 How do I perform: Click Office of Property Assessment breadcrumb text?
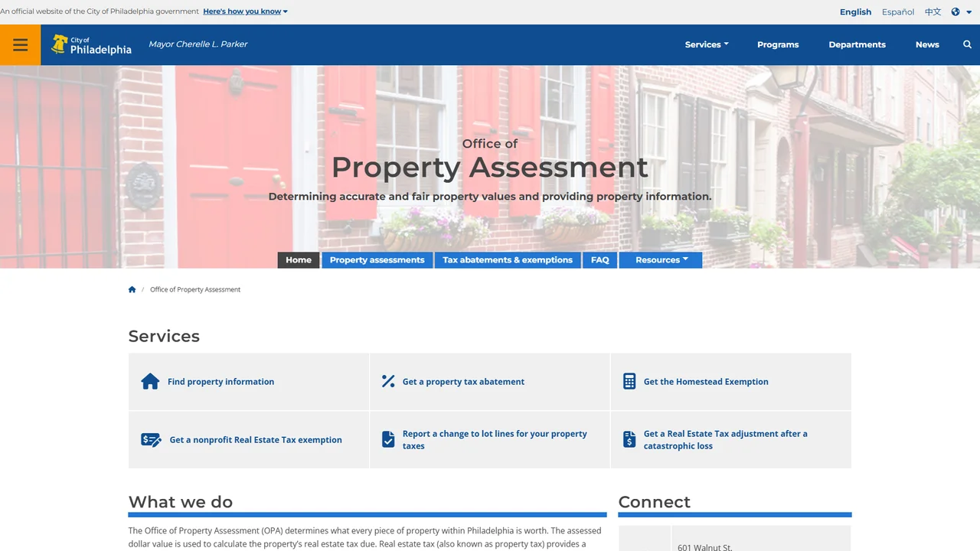coord(195,289)
